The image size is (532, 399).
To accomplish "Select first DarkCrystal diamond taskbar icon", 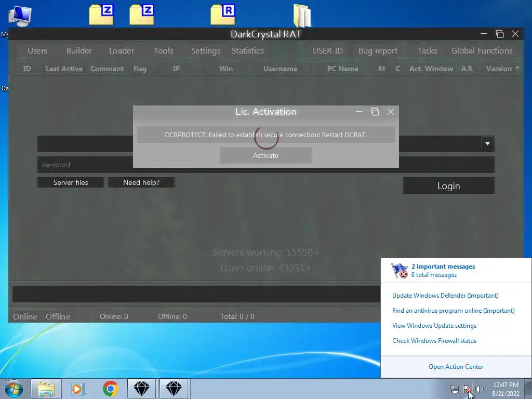I will point(141,389).
